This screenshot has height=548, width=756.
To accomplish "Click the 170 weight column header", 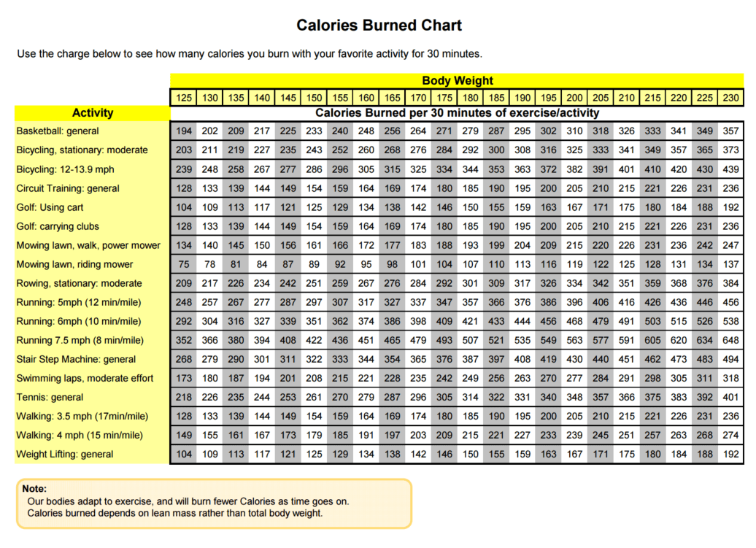I will [x=418, y=97].
